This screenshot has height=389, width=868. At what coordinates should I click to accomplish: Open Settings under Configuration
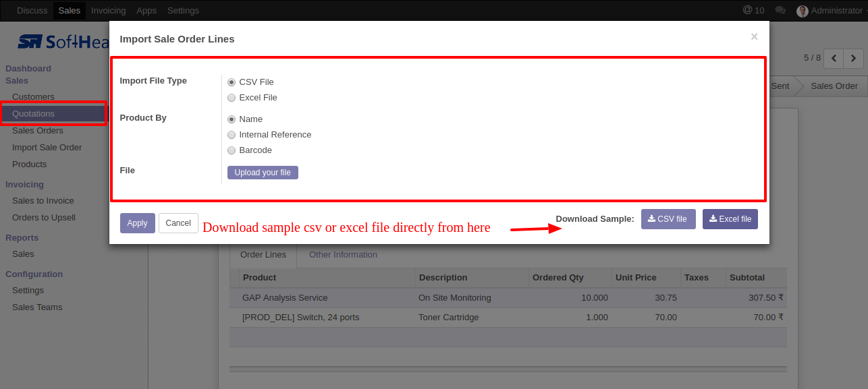coord(28,291)
